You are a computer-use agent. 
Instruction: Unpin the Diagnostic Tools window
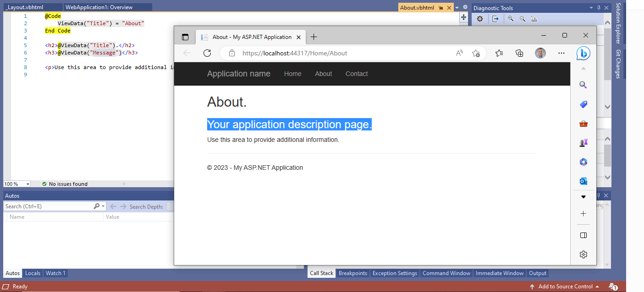click(x=599, y=8)
